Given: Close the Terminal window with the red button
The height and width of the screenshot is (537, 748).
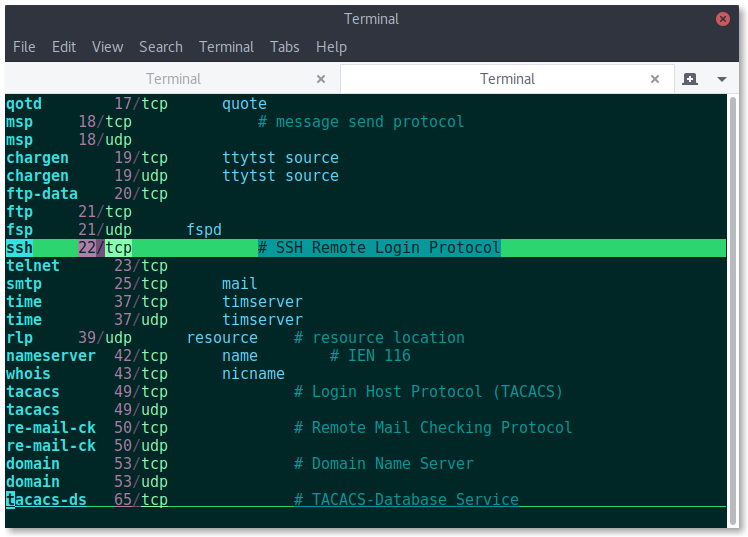Looking at the screenshot, I should [x=723, y=19].
